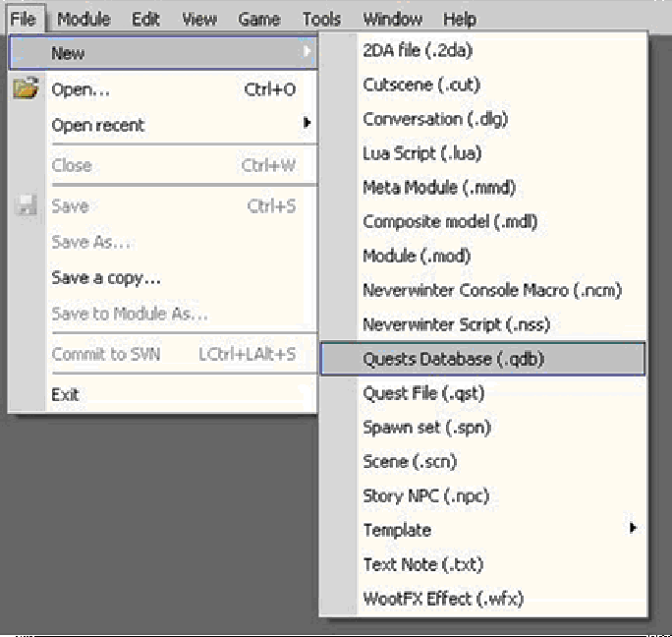
Task: Expand the Template submenu arrow
Action: [634, 529]
